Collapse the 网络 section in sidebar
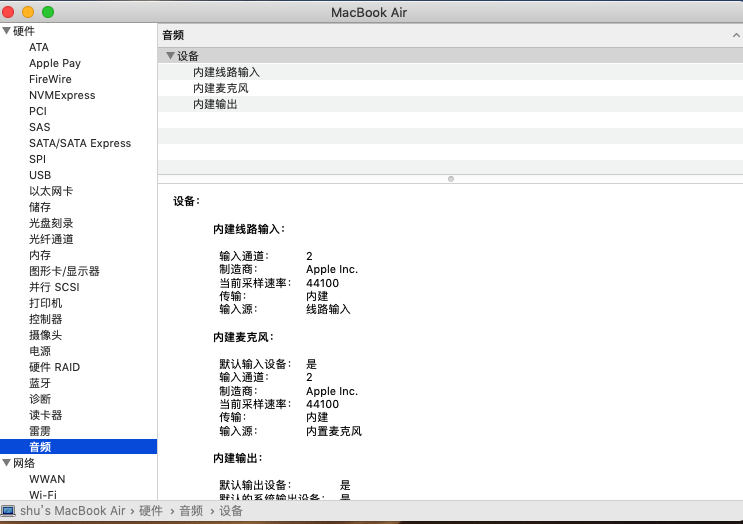This screenshot has width=743, height=524. pos(7,463)
